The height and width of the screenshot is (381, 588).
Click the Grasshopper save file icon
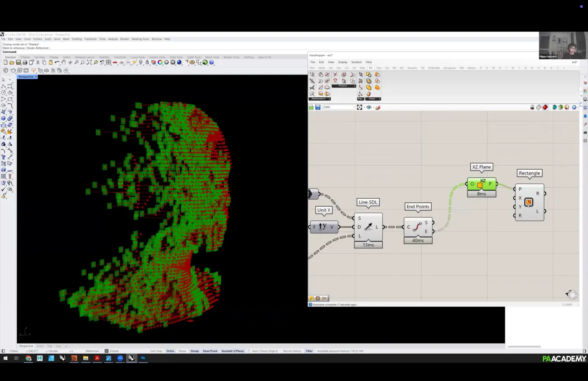(318, 107)
